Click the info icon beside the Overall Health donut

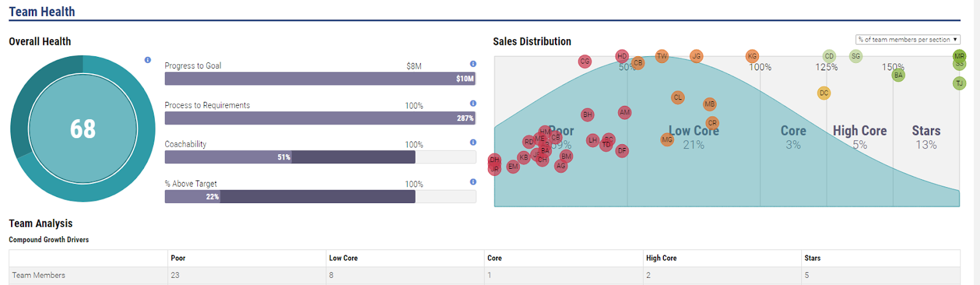148,60
